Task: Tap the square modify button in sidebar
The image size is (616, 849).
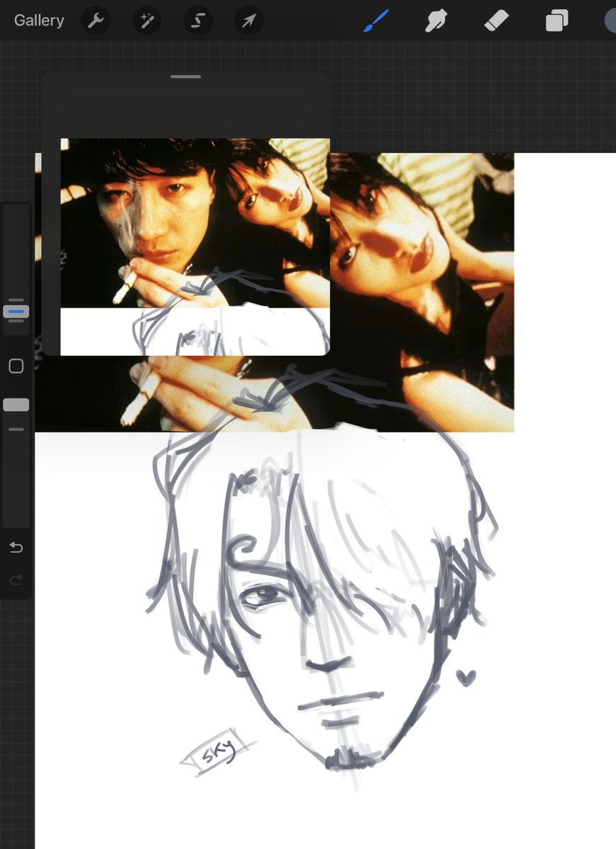Action: coord(16,366)
